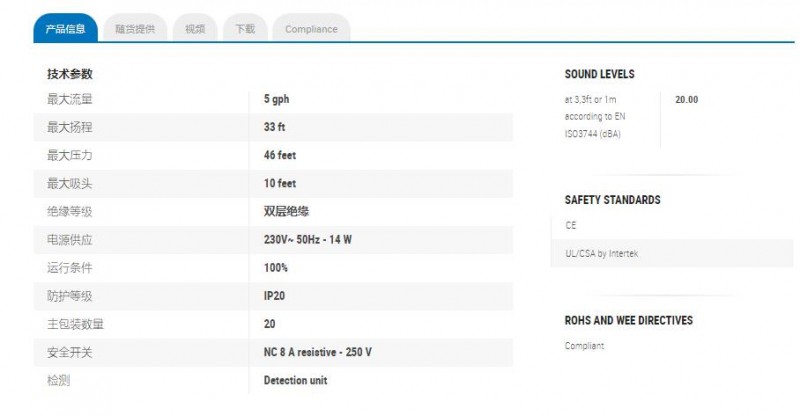The image size is (800, 416).
Task: Select the 最大流量 row label
Action: click(x=70, y=99)
